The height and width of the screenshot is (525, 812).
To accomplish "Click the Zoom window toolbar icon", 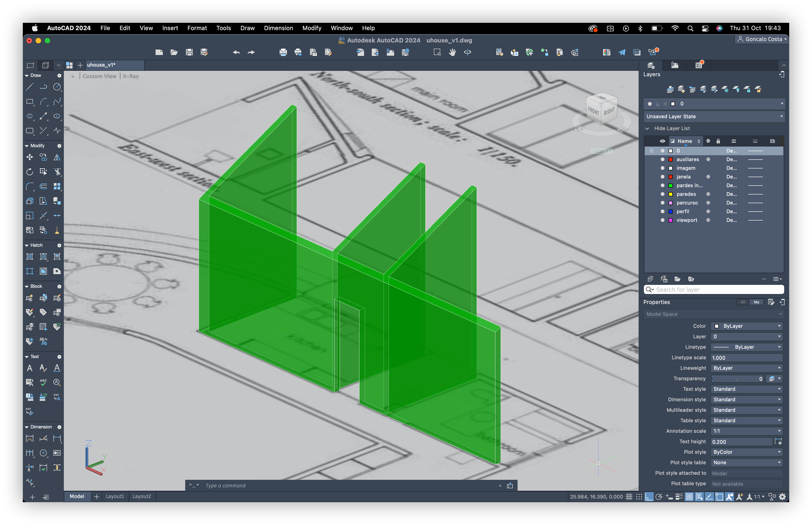I will click(x=437, y=52).
